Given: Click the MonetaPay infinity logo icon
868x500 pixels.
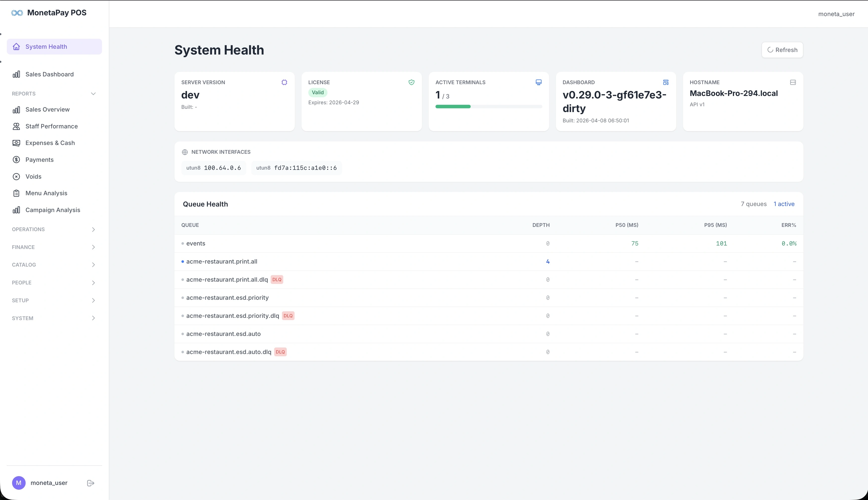Looking at the screenshot, I should point(17,13).
